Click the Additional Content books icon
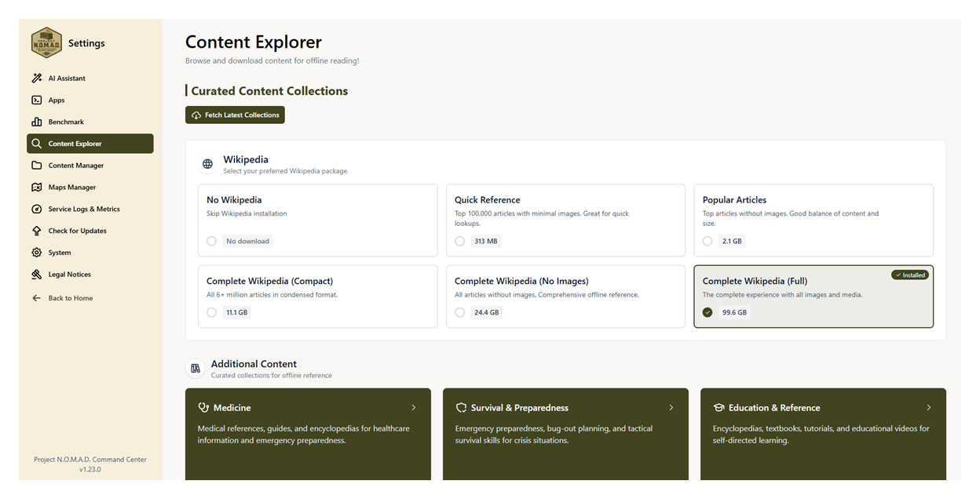The image size is (980, 499). point(196,368)
